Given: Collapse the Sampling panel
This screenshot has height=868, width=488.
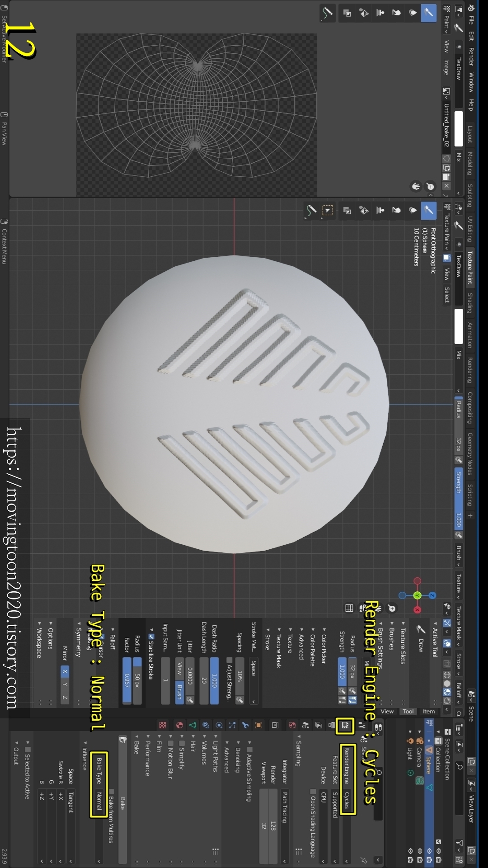Looking at the screenshot, I should pyautogui.click(x=298, y=750).
